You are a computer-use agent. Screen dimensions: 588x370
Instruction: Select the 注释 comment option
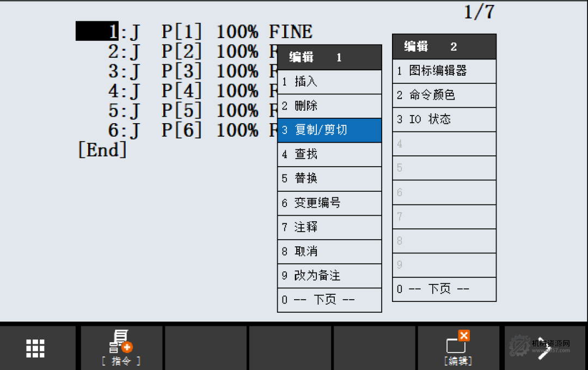click(329, 227)
